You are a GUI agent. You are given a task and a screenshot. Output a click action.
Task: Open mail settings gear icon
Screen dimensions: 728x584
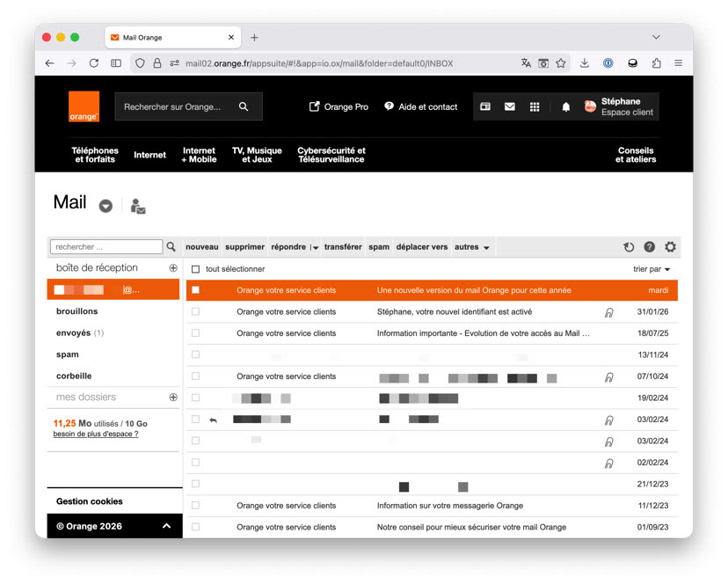point(670,246)
